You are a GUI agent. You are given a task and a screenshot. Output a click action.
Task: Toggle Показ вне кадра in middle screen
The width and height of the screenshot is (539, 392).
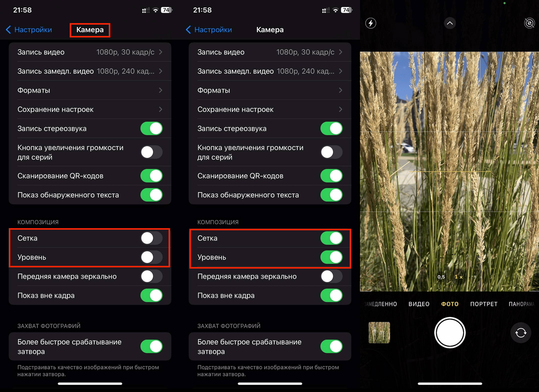tap(331, 295)
